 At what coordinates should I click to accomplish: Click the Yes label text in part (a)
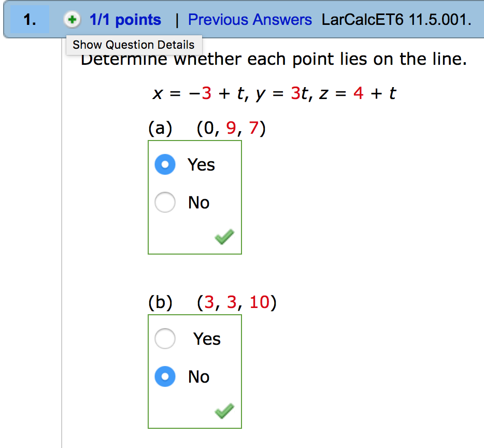(x=201, y=165)
